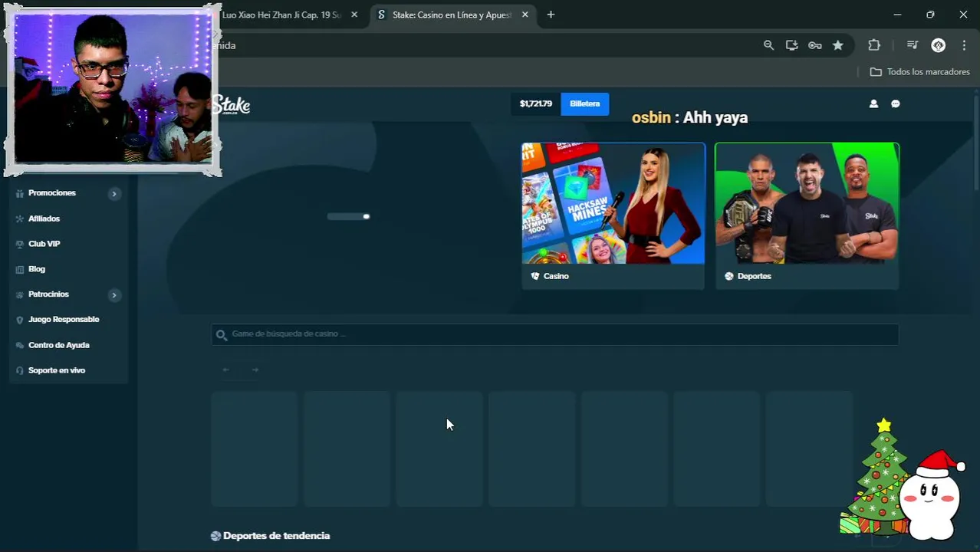
Task: Open Blog in the sidebar
Action: 37,269
